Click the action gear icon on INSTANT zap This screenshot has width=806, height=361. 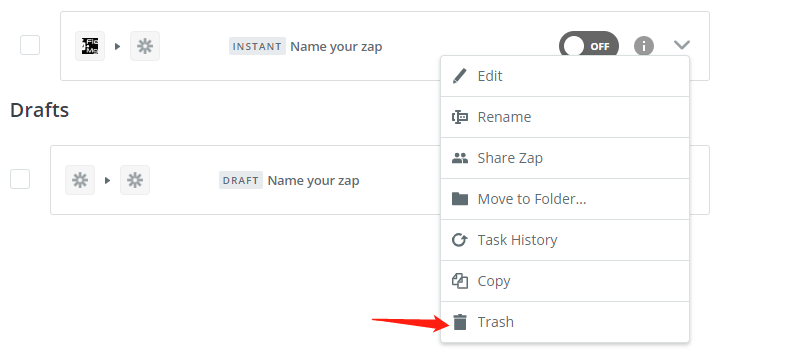click(145, 46)
